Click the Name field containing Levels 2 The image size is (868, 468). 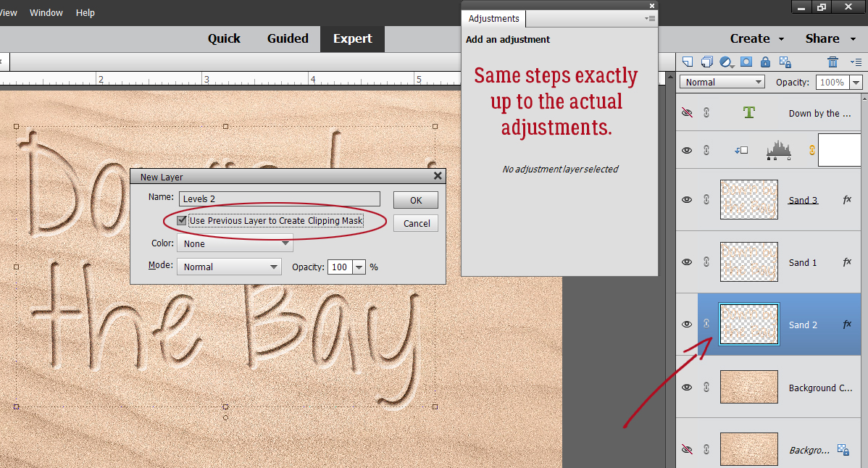(x=280, y=199)
